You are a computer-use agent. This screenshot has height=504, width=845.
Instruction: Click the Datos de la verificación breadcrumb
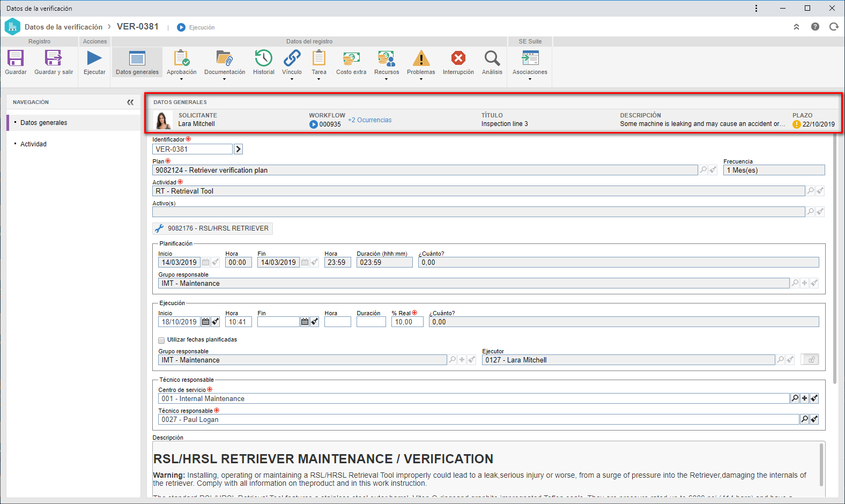(63, 27)
